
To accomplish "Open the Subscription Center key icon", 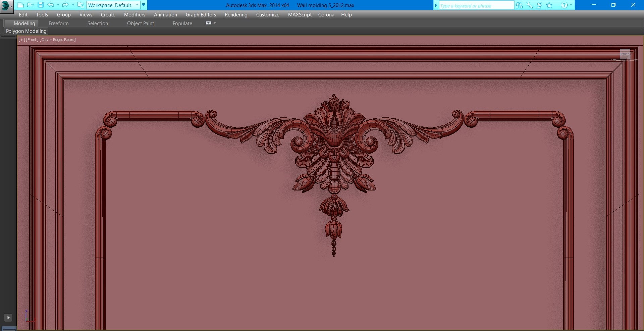I will pos(529,5).
